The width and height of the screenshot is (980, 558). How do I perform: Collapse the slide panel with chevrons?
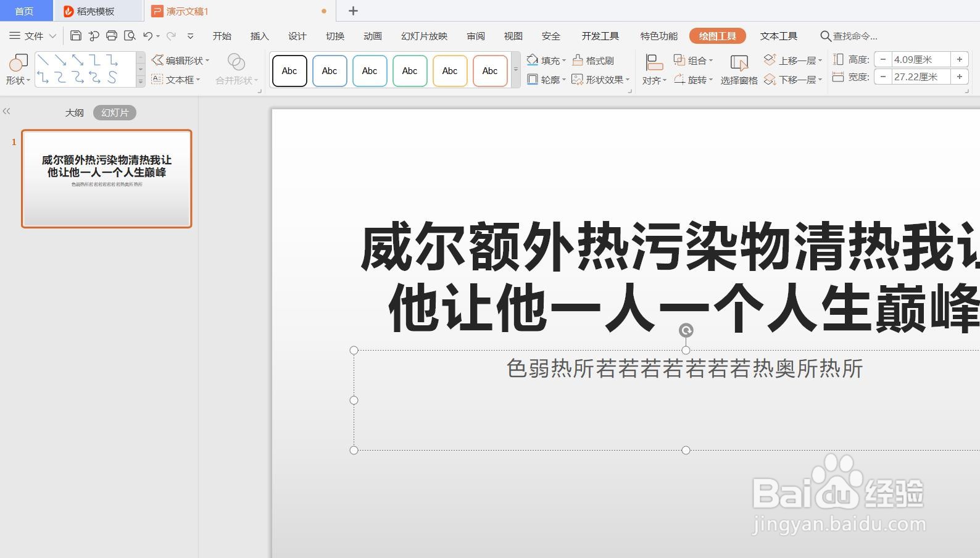click(7, 111)
